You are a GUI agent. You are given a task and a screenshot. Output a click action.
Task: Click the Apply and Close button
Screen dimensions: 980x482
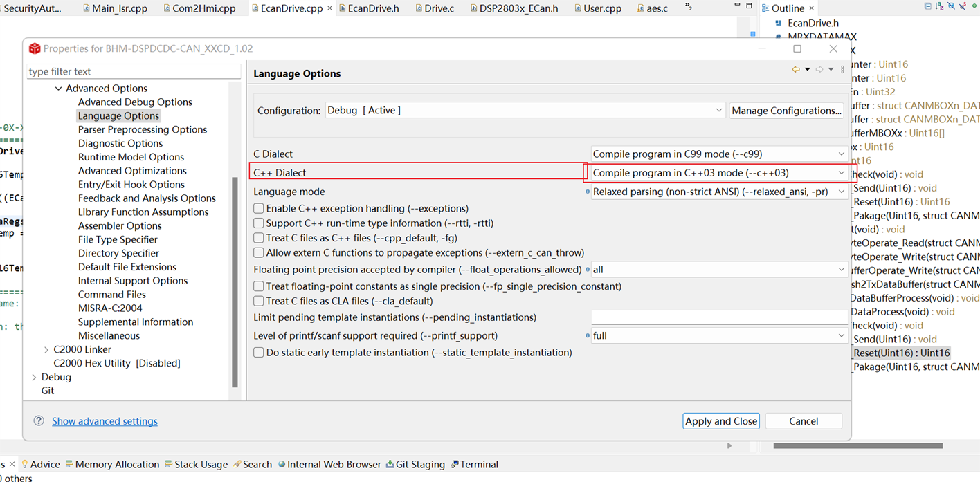pos(721,421)
